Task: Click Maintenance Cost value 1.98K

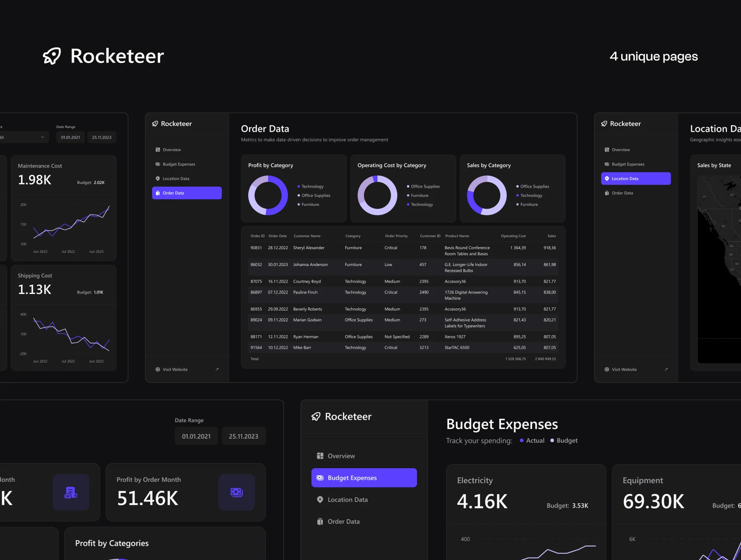Action: (x=35, y=180)
